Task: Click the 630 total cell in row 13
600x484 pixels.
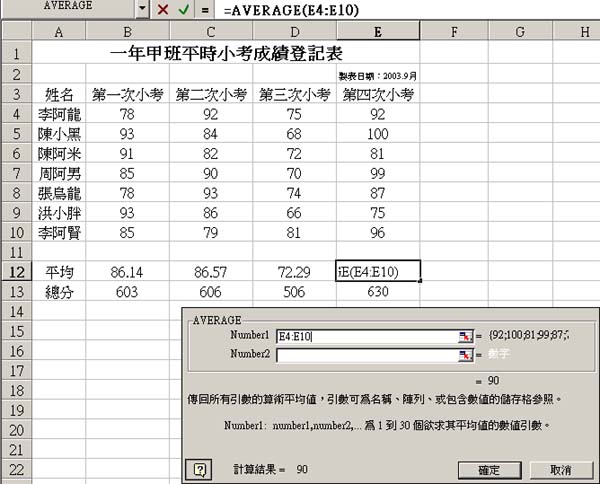Action: [x=377, y=291]
